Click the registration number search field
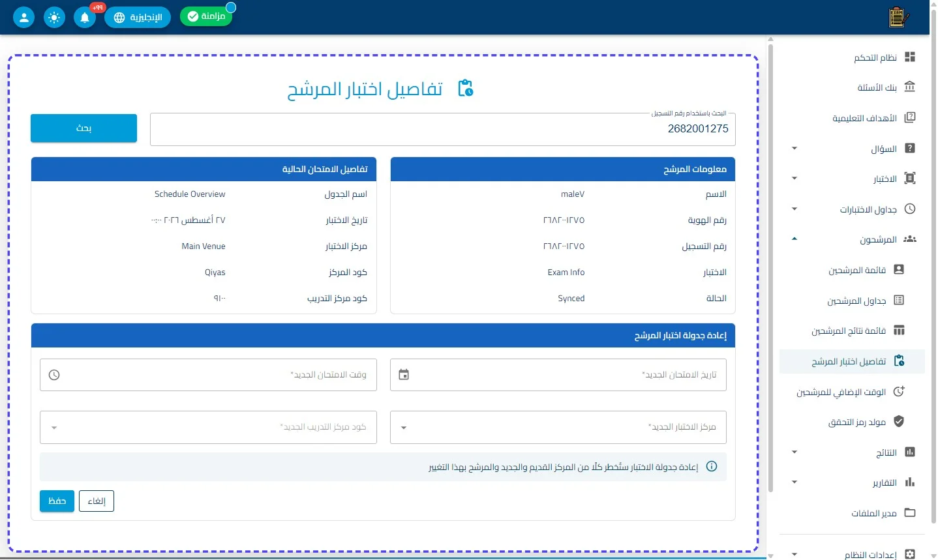 pyautogui.click(x=443, y=129)
